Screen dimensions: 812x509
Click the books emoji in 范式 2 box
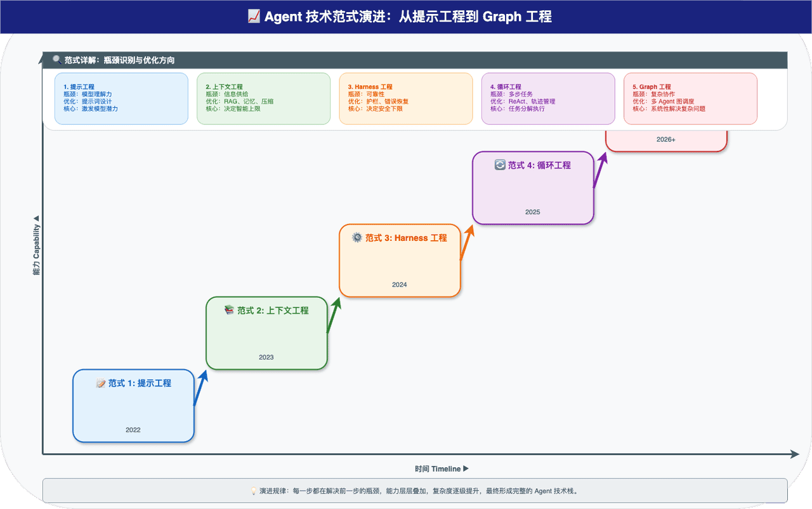point(230,311)
